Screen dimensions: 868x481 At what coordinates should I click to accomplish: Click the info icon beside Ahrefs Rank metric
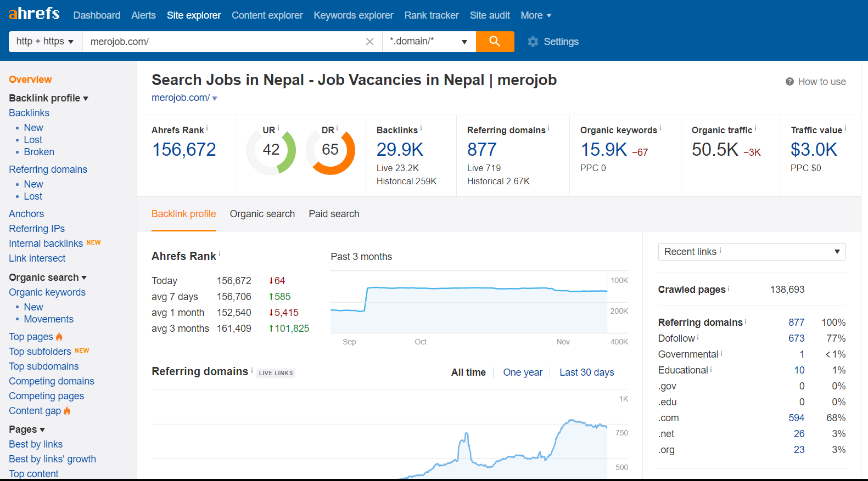[x=207, y=128]
